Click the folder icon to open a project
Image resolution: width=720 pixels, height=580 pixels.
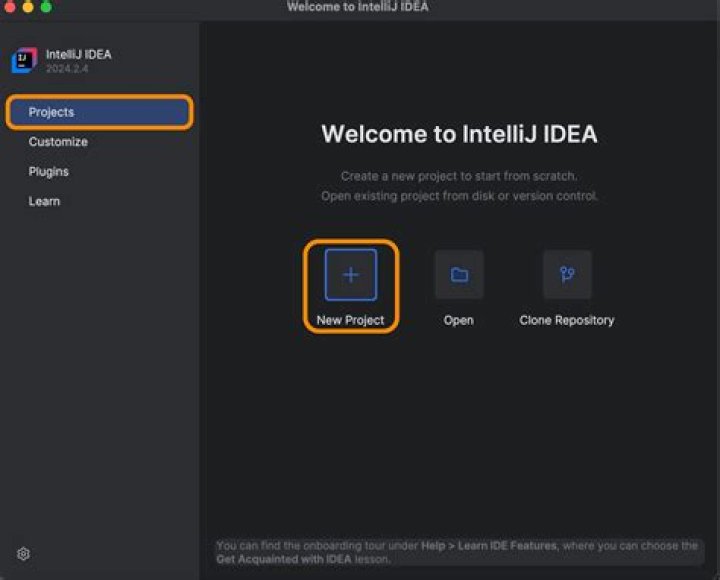[459, 275]
